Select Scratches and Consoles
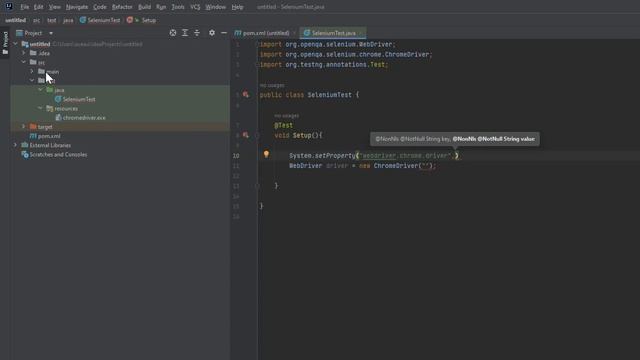The height and width of the screenshot is (360, 640). [58, 155]
